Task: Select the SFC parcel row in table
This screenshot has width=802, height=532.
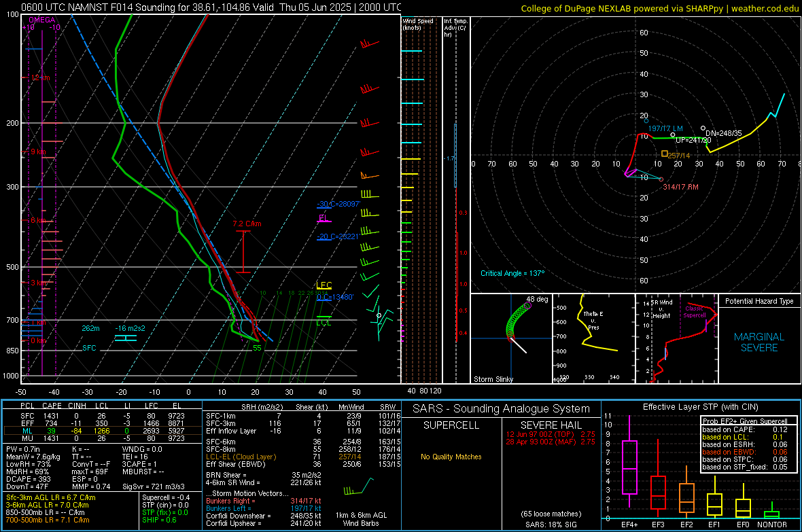Action: click(x=103, y=416)
